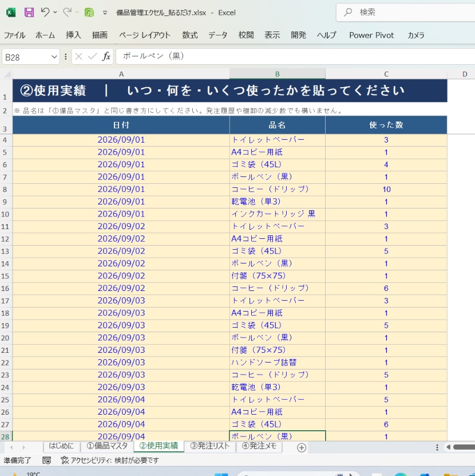Click the Undo arrow icon
The image size is (475, 476).
[x=45, y=12]
